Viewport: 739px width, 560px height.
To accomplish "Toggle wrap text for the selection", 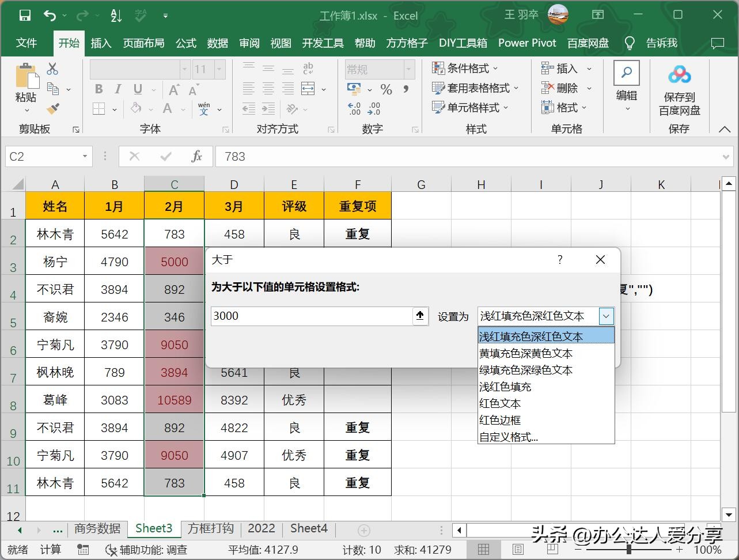I will 308,69.
